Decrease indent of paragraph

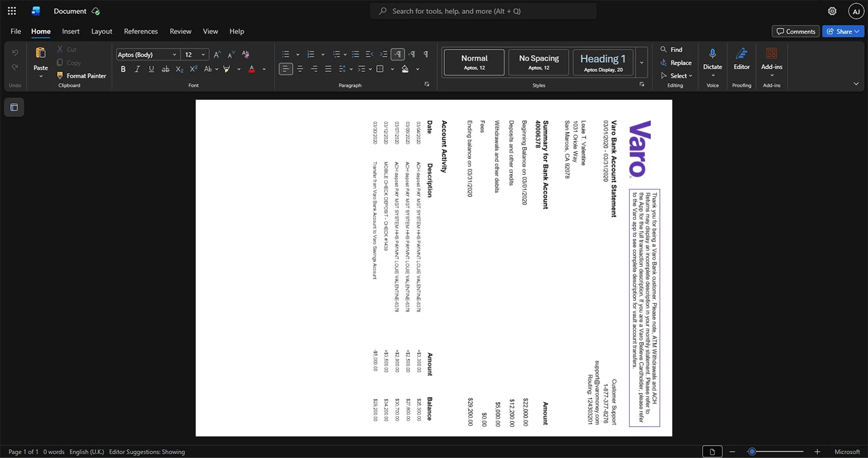click(370, 55)
